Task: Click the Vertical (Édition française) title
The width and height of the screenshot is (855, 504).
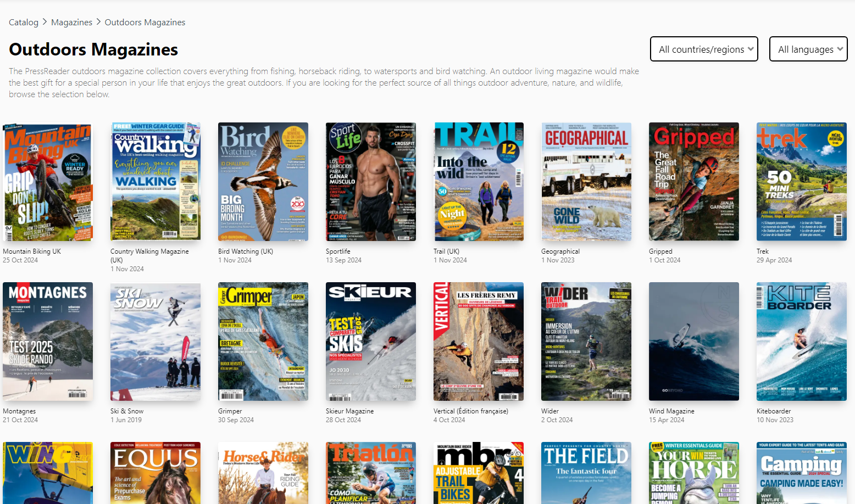Action: coord(471,411)
